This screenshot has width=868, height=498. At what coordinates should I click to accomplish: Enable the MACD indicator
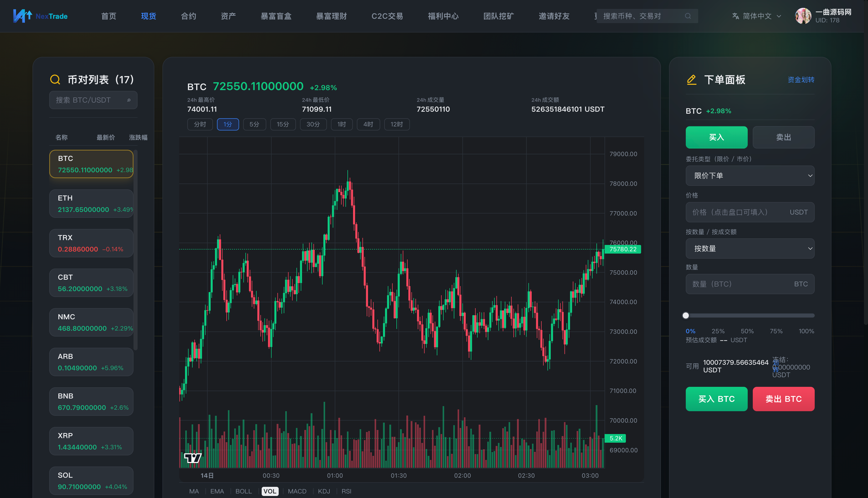297,491
